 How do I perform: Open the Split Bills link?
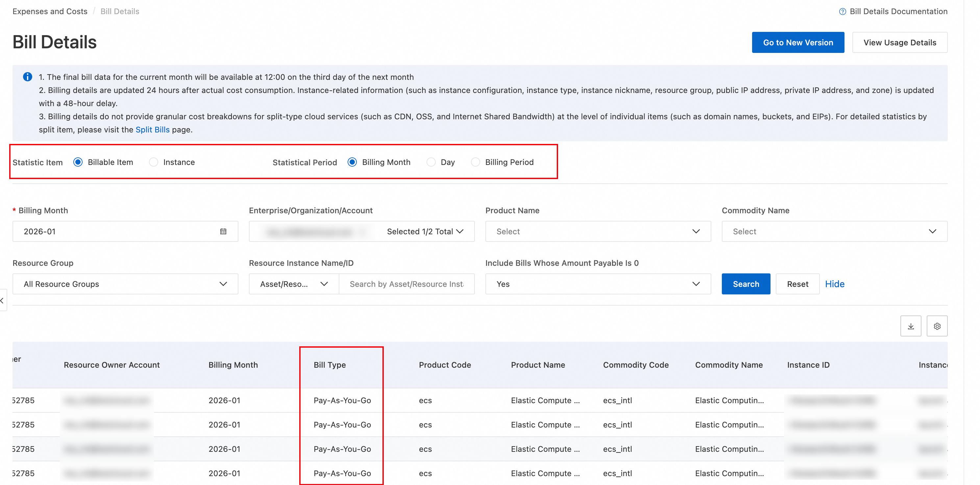[152, 129]
